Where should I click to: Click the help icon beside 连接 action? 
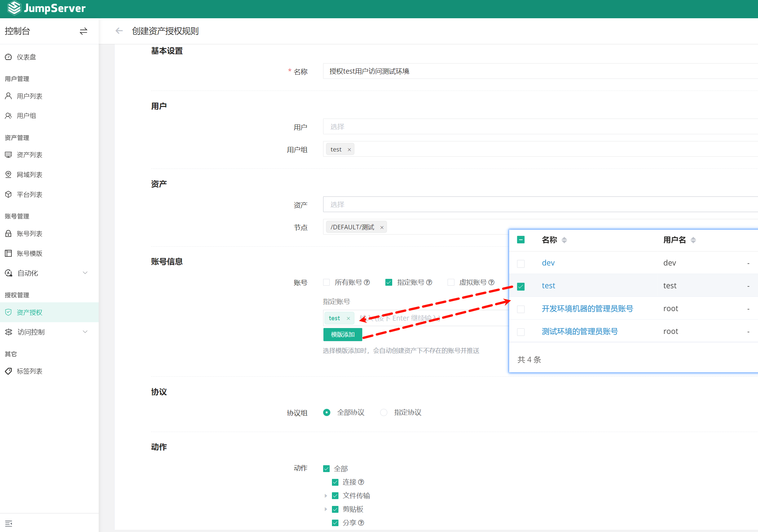click(x=361, y=482)
